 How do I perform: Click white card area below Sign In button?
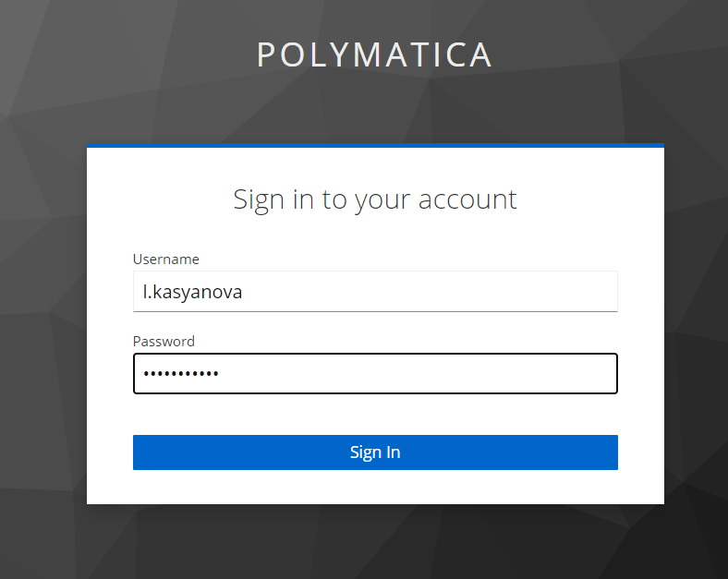pos(375,488)
